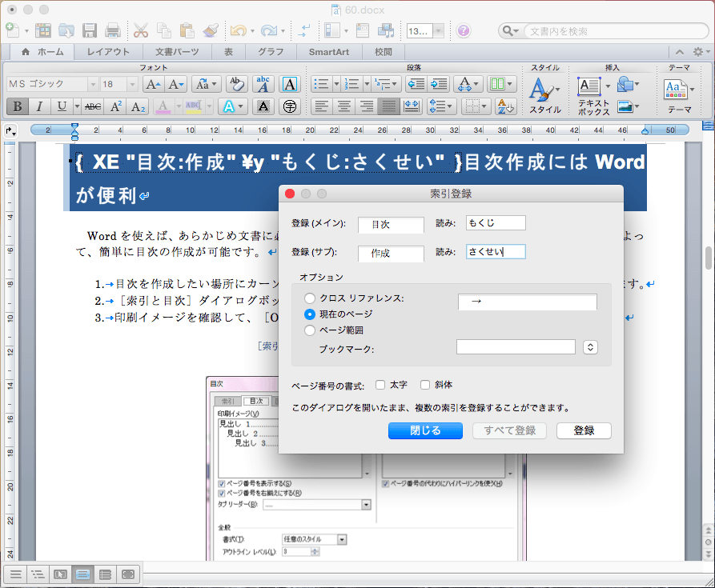
Task: Select クロス リファレンス radio option
Action: click(310, 298)
